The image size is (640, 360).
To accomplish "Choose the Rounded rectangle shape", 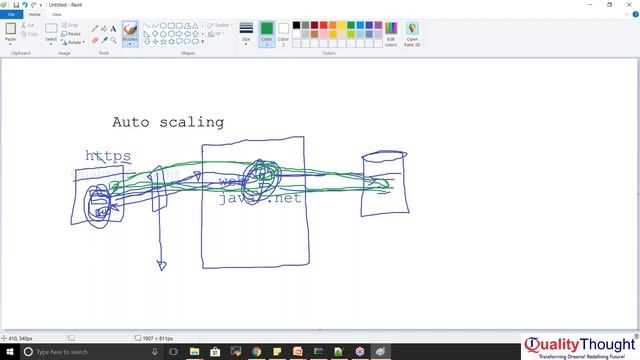I will [x=179, y=25].
